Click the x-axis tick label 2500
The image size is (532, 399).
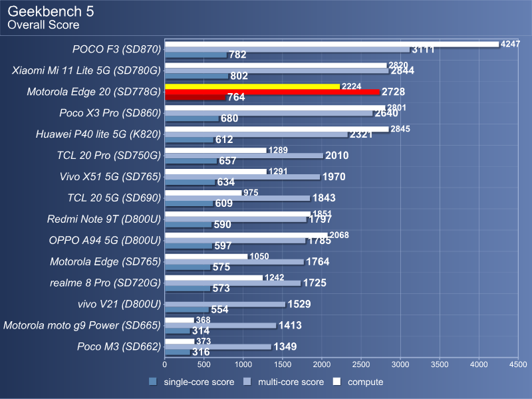coord(361,364)
